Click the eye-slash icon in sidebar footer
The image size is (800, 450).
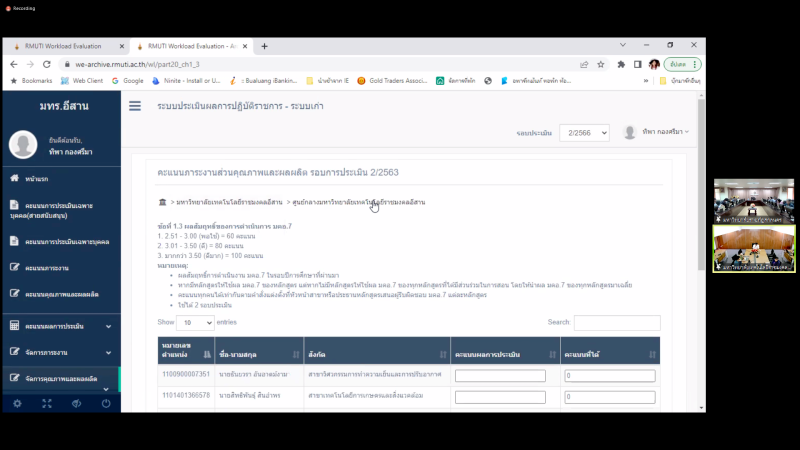click(x=76, y=403)
